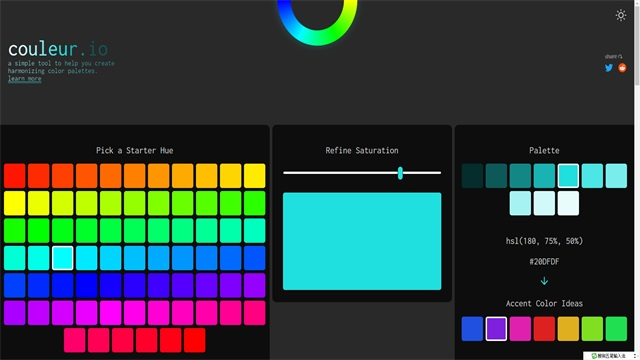Pick the gold accent color swatch
640x360 pixels.
pyautogui.click(x=568, y=329)
